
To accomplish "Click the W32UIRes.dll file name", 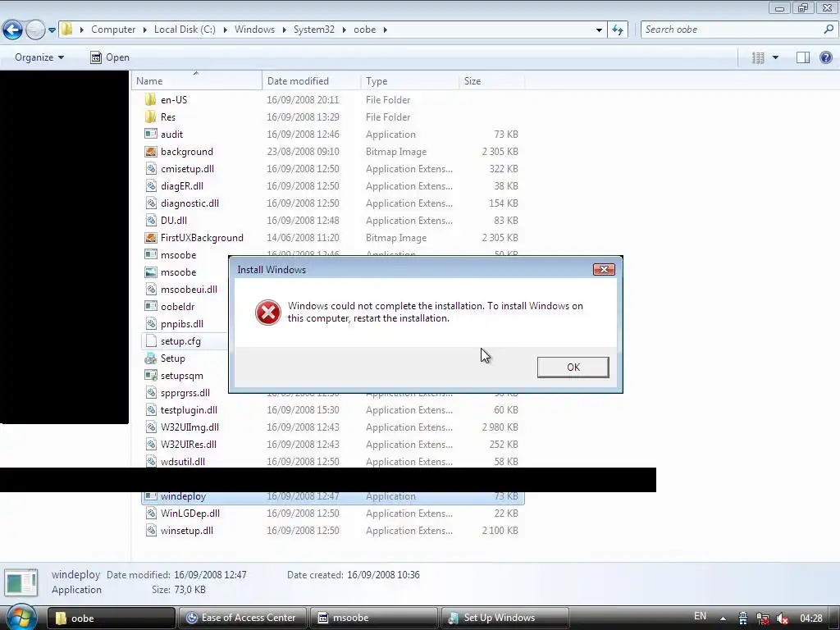I will point(189,444).
